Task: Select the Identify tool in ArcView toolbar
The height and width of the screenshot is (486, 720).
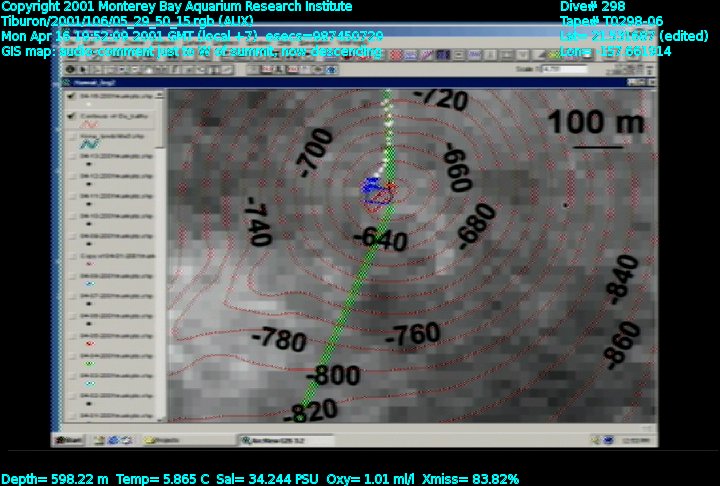Action: (x=69, y=69)
